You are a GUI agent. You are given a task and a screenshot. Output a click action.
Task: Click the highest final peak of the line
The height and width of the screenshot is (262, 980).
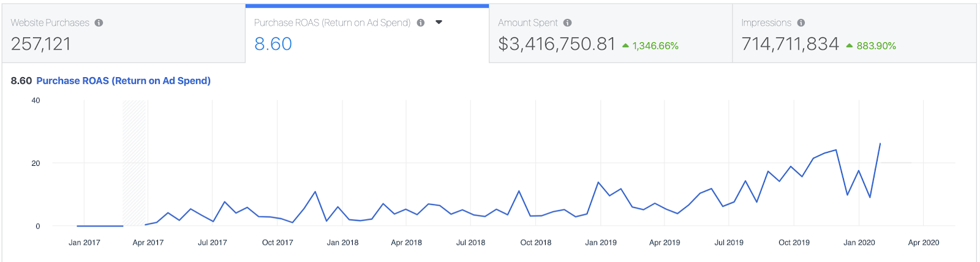[880, 144]
